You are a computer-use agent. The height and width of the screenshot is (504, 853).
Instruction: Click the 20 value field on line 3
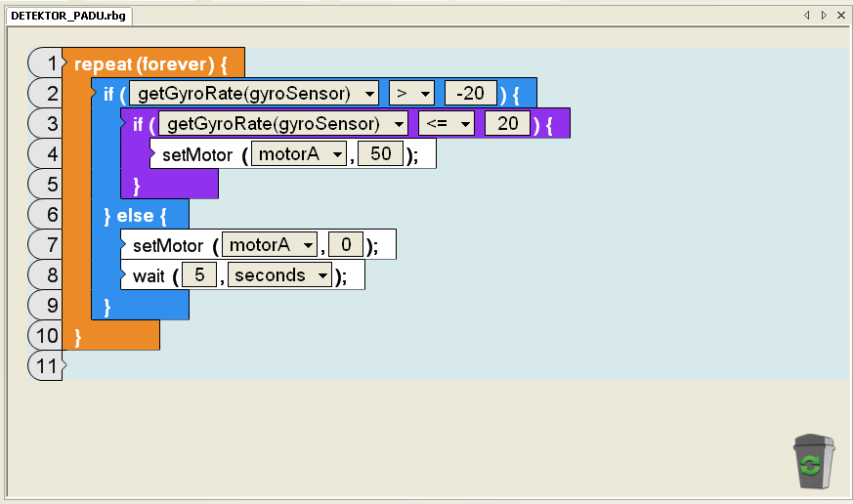(x=507, y=123)
